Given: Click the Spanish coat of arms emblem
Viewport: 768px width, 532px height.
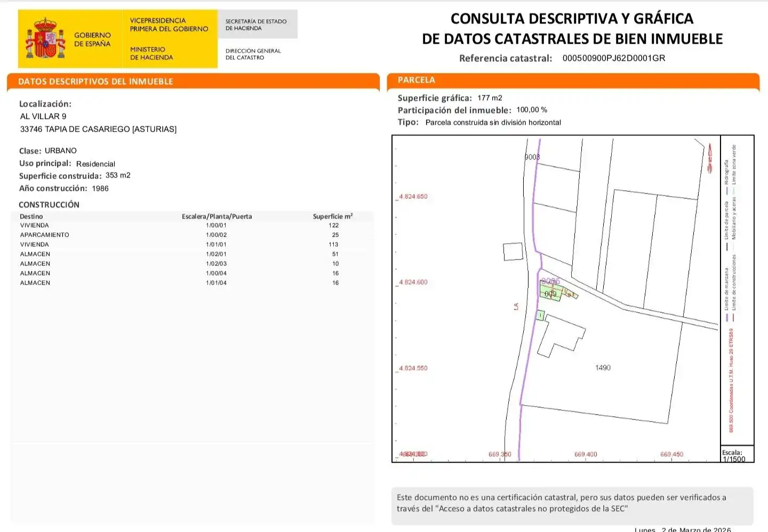Looking at the screenshot, I should (45, 38).
